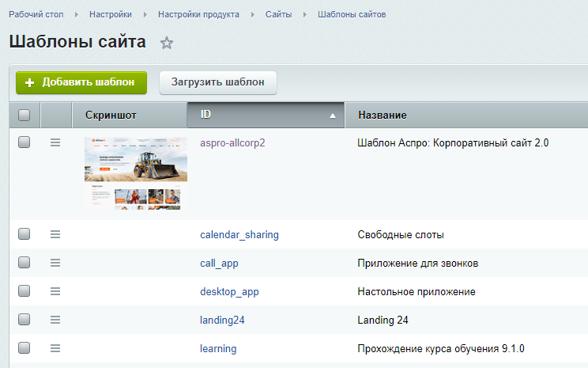The image size is (588, 368).
Task: Click the ID column sort arrow
Action: pyautogui.click(x=333, y=116)
